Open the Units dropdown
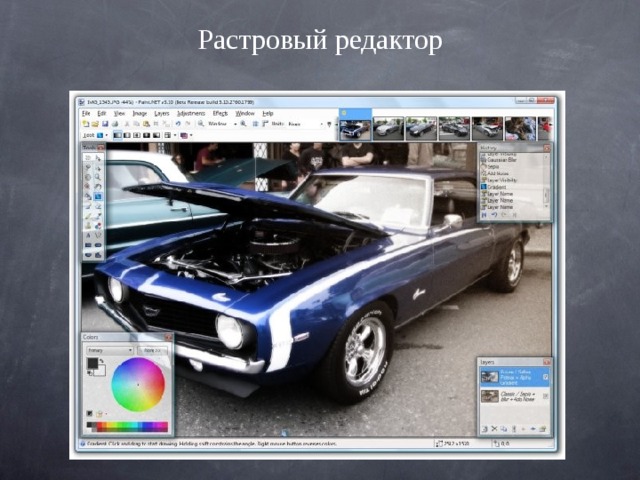Screen dimensions: 640x480 click(306, 124)
